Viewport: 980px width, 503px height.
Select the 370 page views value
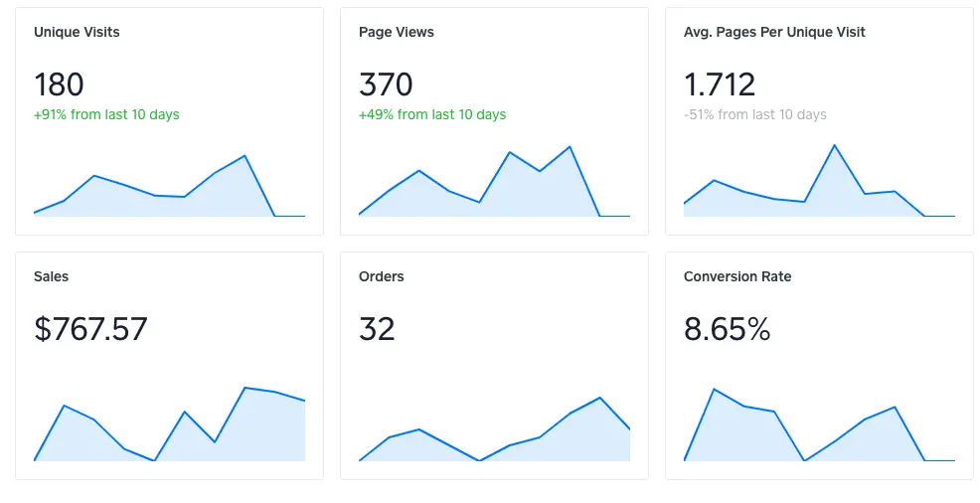(x=386, y=84)
